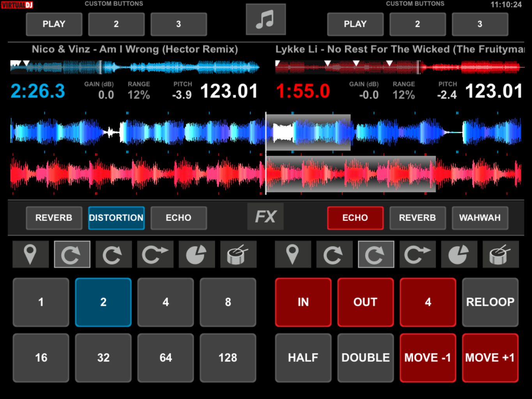Toggle Reverb on the left deck

pyautogui.click(x=54, y=218)
